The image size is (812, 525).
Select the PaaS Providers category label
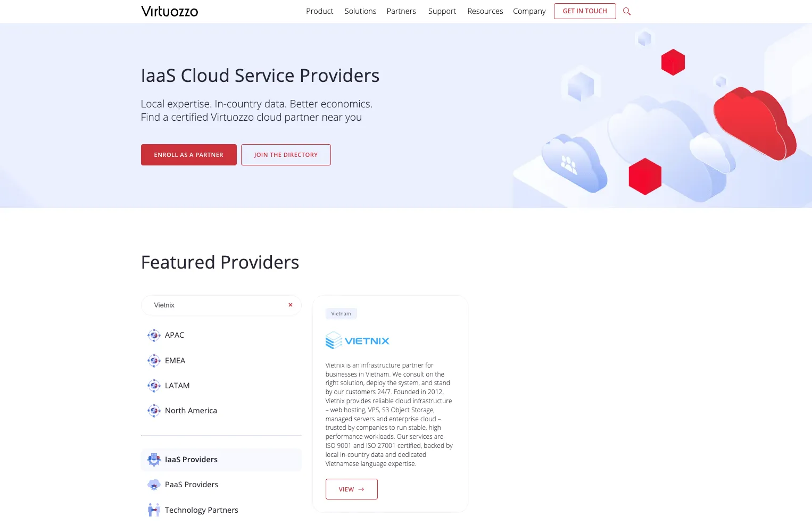pos(192,485)
